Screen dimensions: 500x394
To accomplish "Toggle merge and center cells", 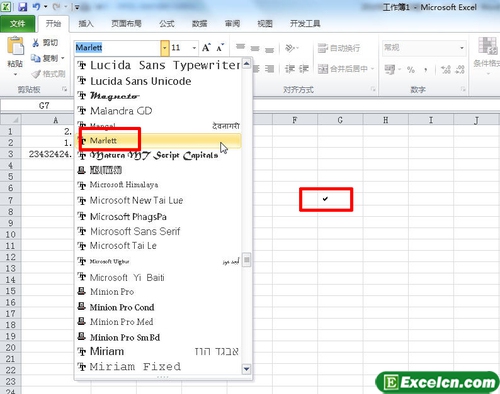I will 343,69.
